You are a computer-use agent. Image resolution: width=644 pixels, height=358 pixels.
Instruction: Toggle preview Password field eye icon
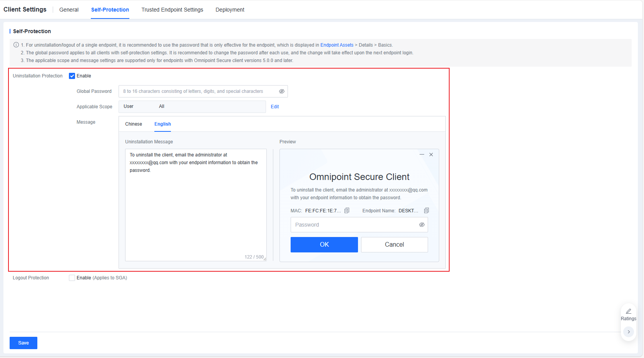click(422, 225)
